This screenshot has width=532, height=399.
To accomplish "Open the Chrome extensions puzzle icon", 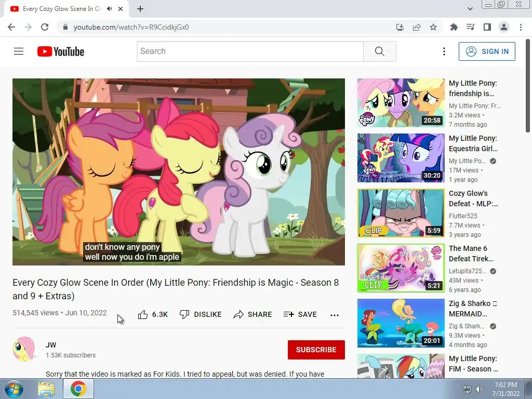I will pyautogui.click(x=454, y=27).
